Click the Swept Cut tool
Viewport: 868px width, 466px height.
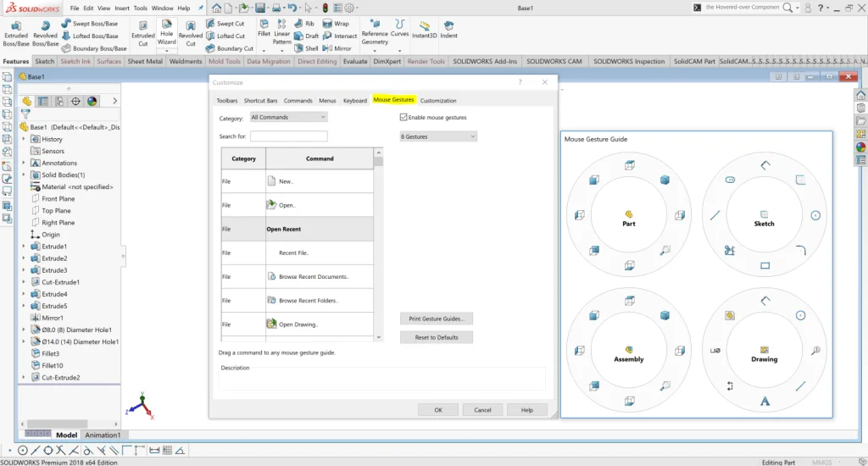[225, 23]
